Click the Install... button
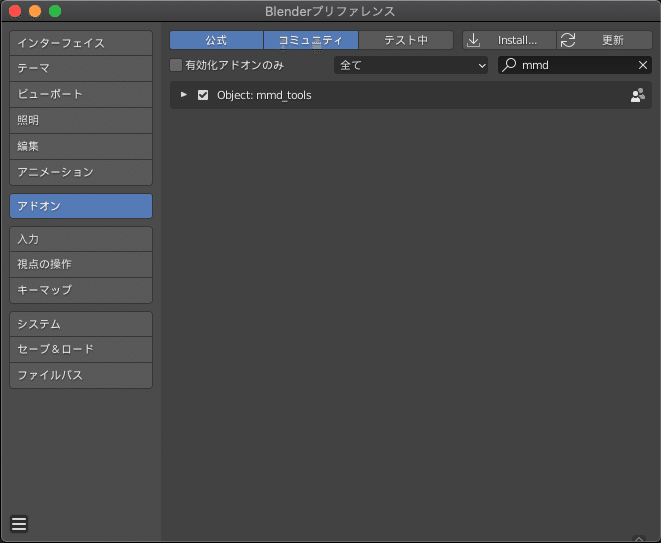661x543 pixels. click(x=509, y=40)
